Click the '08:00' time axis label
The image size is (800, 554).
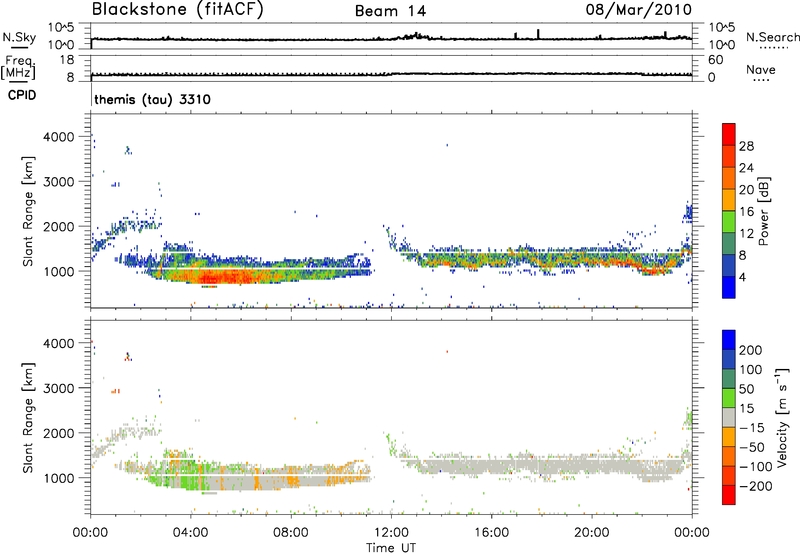pos(291,533)
